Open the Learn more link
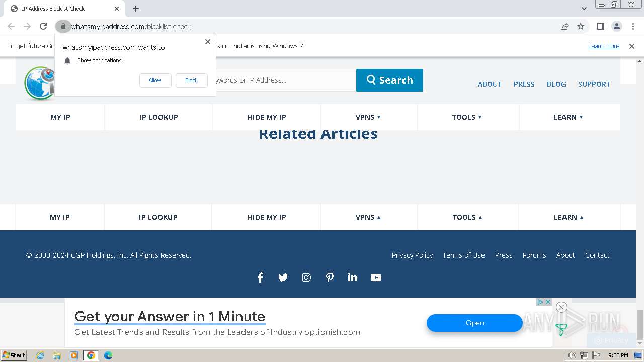The image size is (644, 362). click(604, 46)
